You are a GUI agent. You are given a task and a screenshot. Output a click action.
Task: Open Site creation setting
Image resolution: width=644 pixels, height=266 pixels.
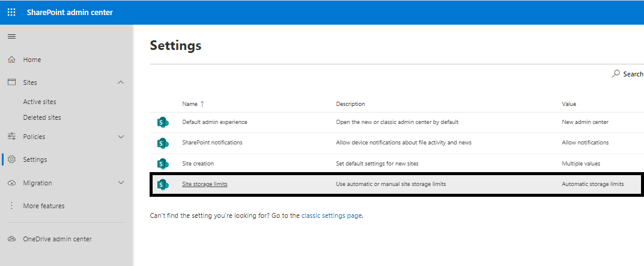pyautogui.click(x=198, y=164)
